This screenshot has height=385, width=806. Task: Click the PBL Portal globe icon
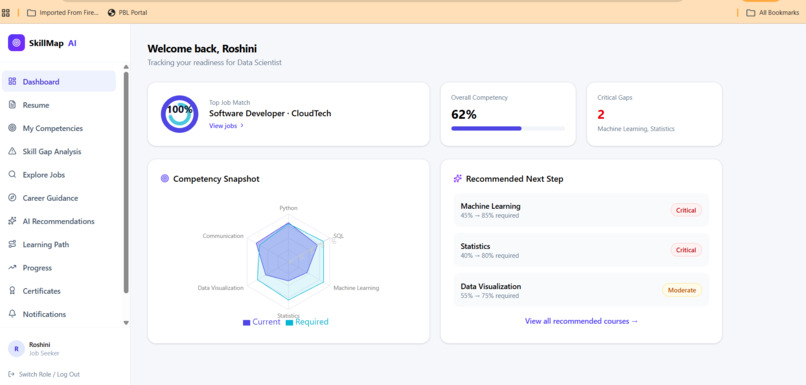(112, 12)
